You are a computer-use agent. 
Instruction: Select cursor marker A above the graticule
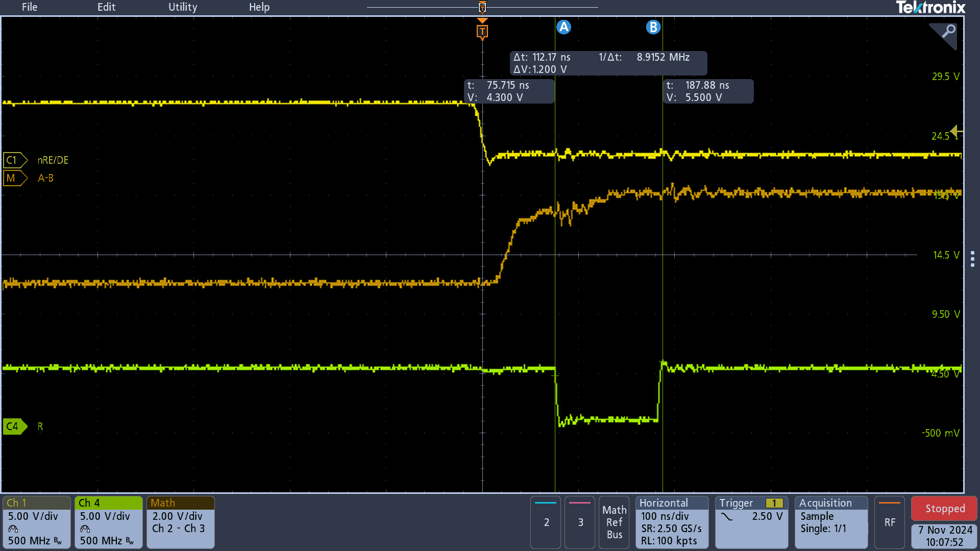point(563,27)
